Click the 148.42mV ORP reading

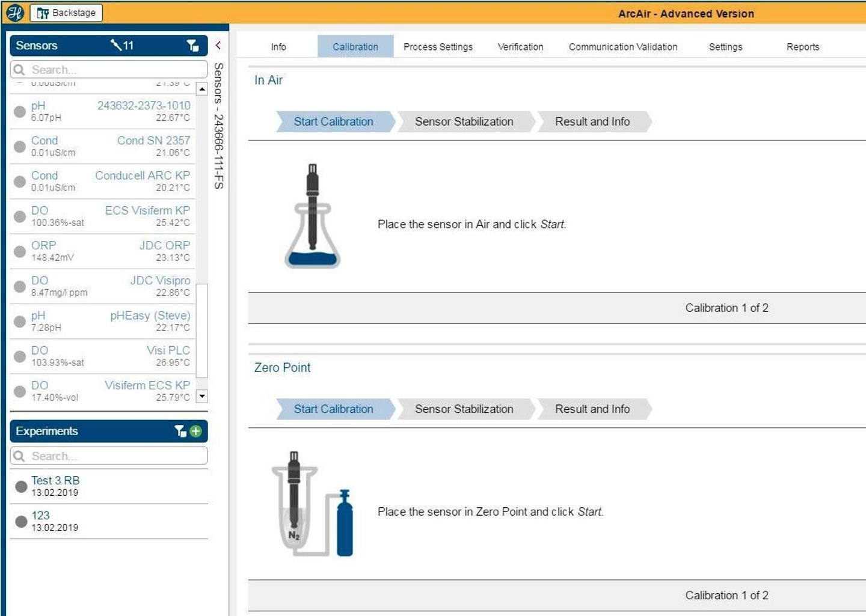[52, 257]
